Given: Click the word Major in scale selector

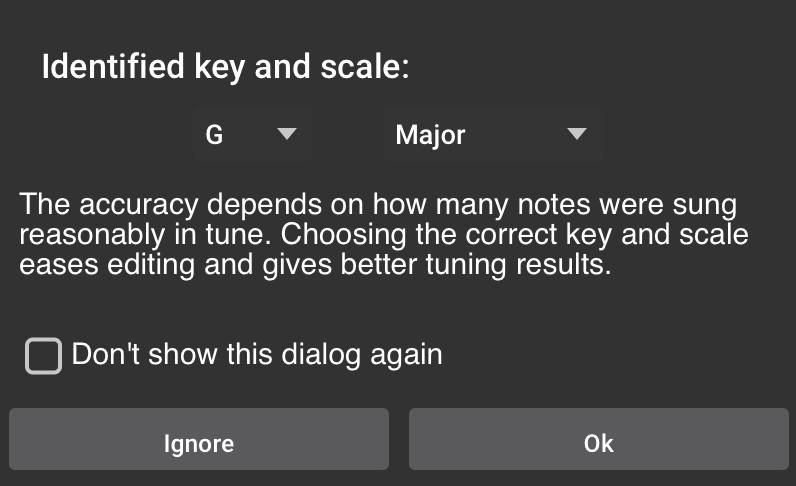Looking at the screenshot, I should (x=430, y=135).
